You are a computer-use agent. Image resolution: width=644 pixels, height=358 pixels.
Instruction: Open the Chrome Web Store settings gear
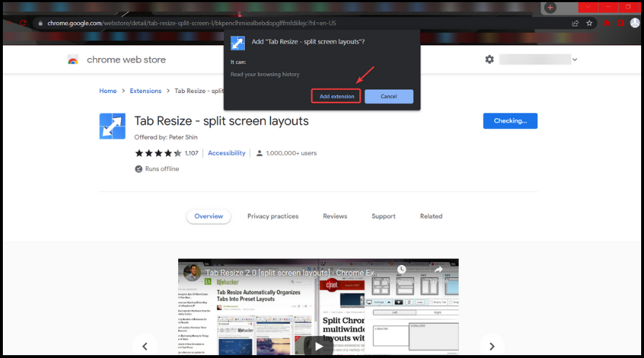[489, 59]
